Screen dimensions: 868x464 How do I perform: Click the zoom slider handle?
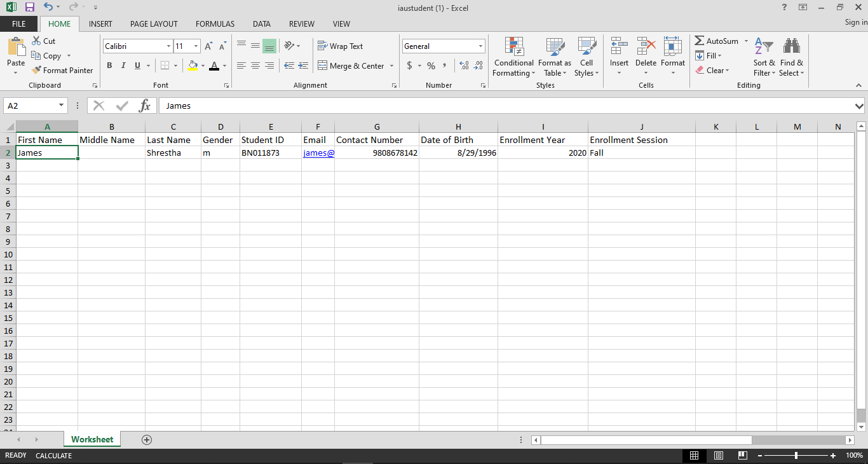[x=796, y=456]
